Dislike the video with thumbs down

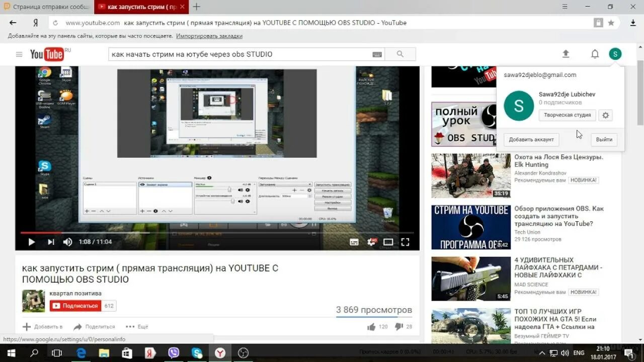[x=399, y=327]
